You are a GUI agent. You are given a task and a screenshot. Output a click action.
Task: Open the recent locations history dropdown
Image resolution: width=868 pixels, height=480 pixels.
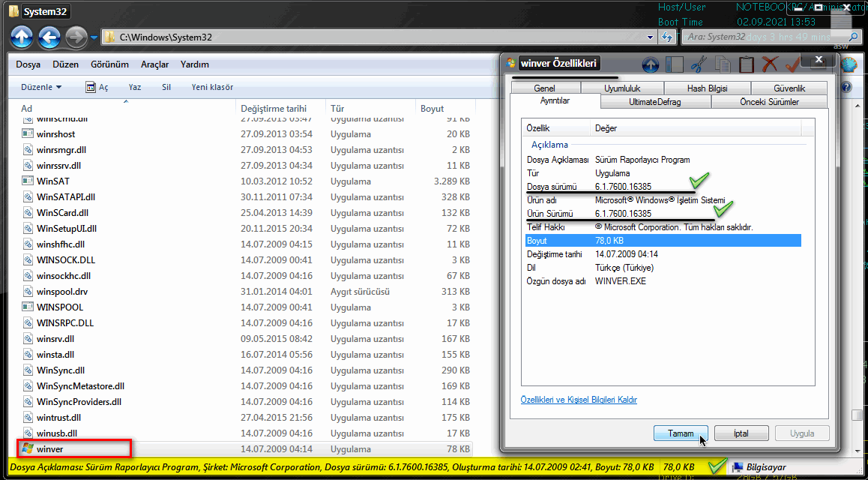pos(94,37)
